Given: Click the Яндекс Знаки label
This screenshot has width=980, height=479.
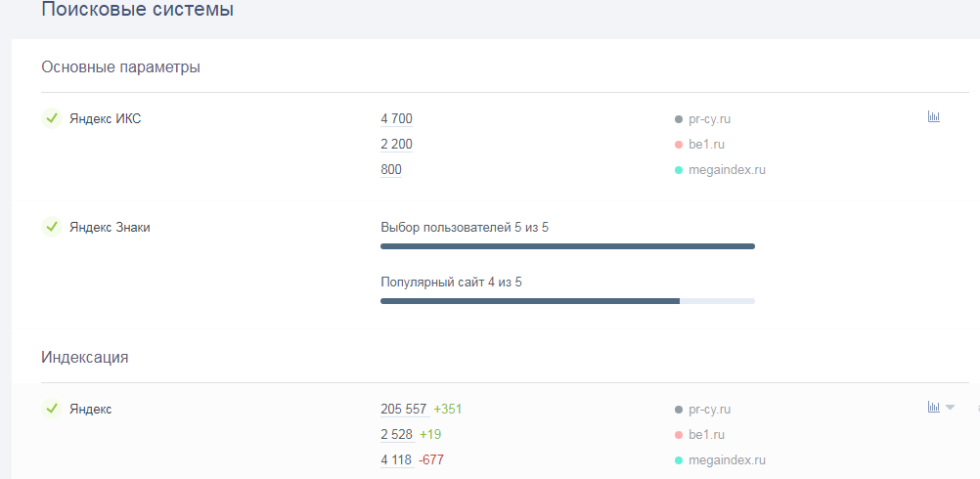Looking at the screenshot, I should click(x=110, y=228).
